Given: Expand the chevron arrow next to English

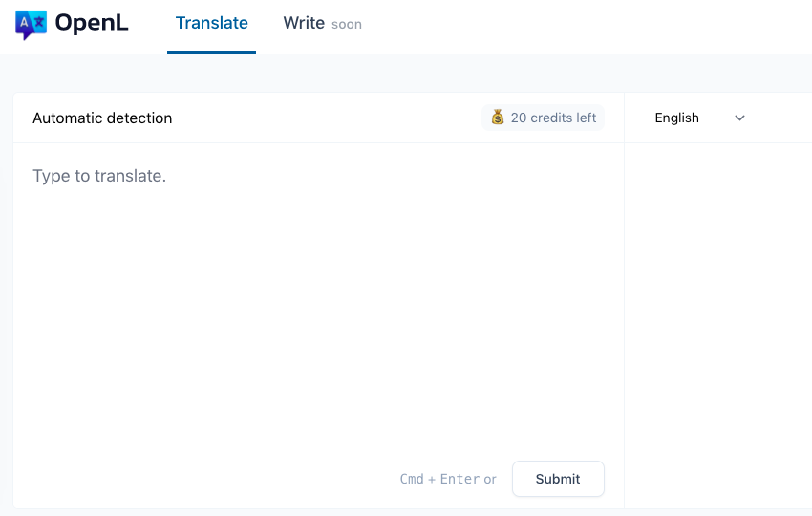Looking at the screenshot, I should [x=739, y=118].
